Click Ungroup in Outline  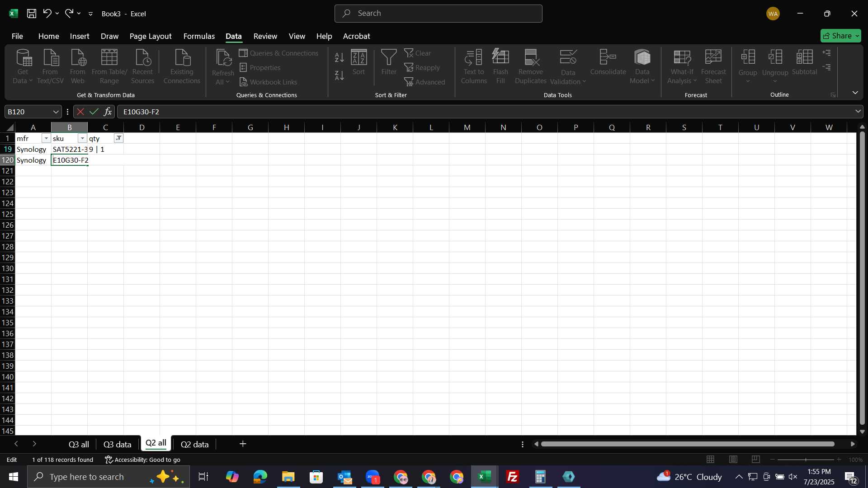(x=775, y=66)
